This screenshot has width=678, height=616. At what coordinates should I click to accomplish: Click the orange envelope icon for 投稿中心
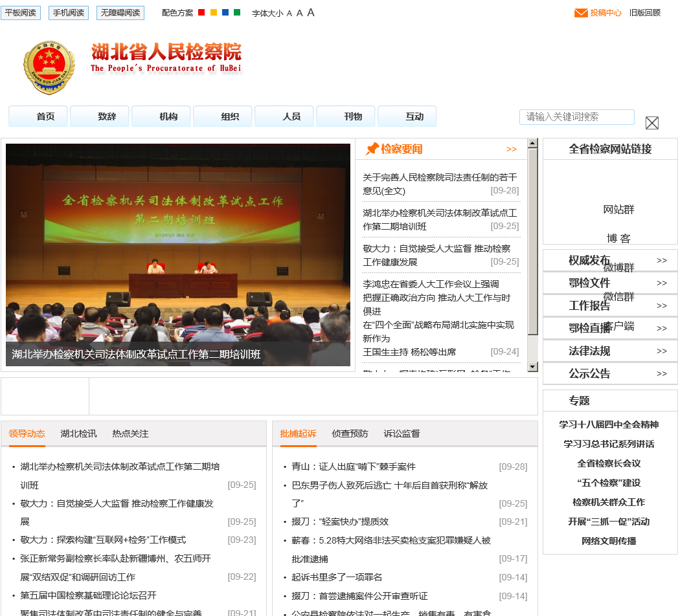click(x=581, y=13)
